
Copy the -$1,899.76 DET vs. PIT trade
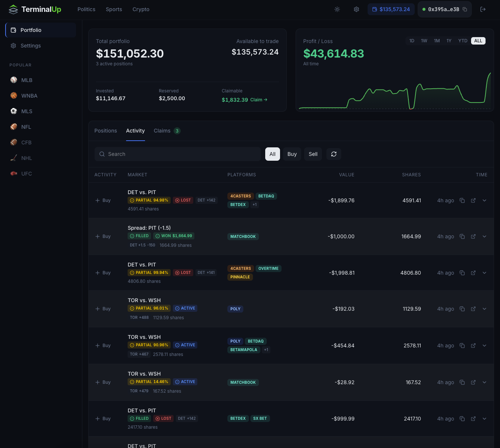[462, 200]
